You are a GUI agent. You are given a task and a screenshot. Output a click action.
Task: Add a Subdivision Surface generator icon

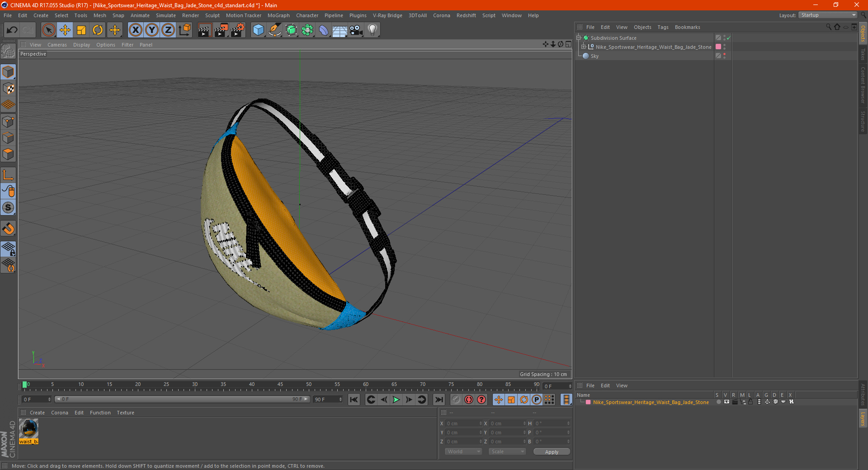(291, 30)
